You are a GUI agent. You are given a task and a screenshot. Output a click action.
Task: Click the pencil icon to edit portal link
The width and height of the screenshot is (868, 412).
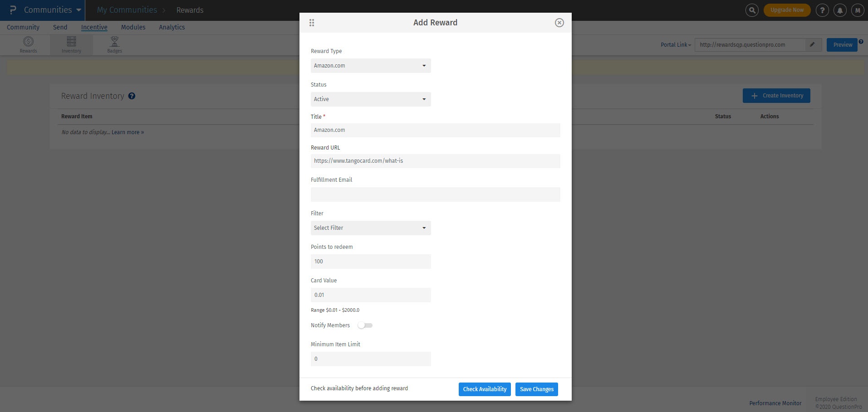(813, 44)
